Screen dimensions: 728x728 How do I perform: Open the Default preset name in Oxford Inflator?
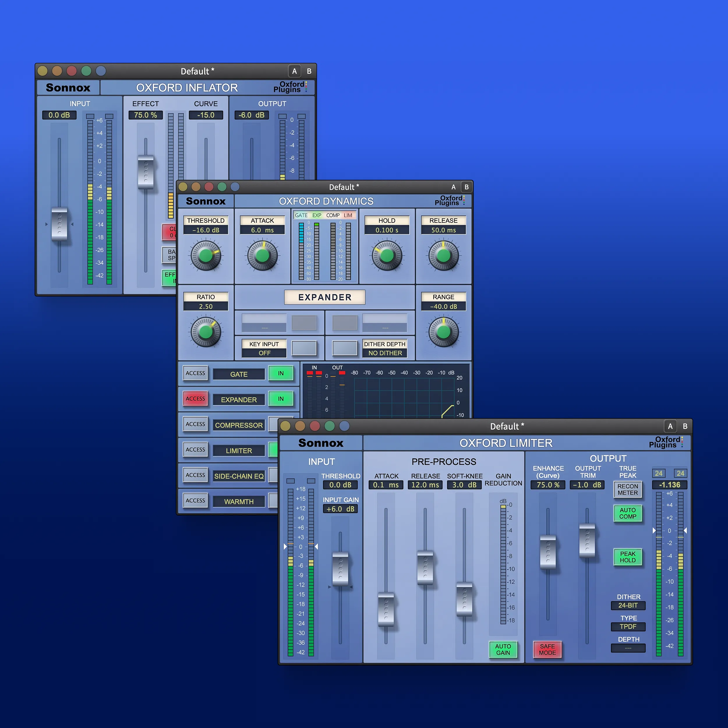coord(197,71)
